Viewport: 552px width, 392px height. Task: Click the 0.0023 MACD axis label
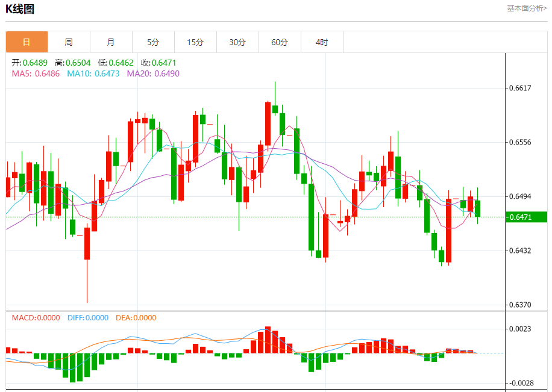(520, 329)
